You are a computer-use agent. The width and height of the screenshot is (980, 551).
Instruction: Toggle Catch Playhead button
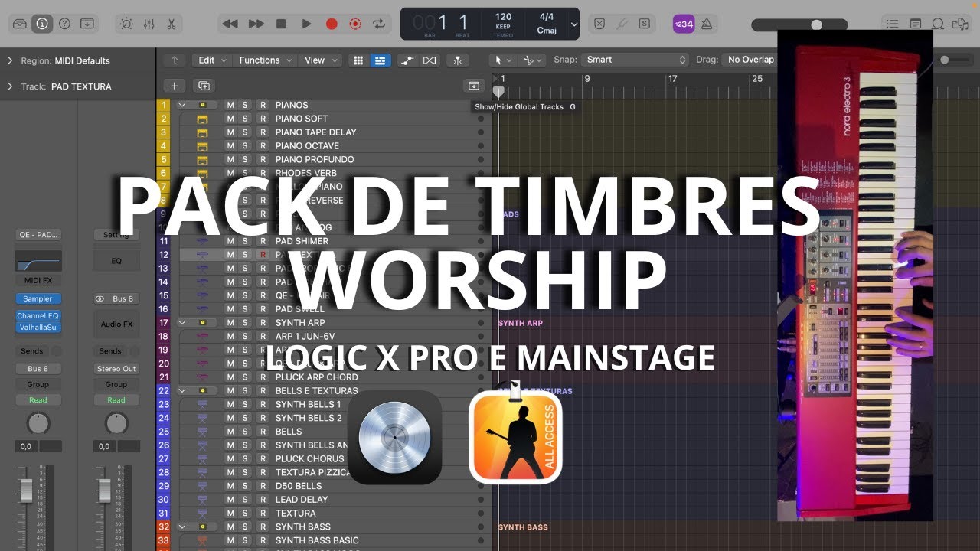458,60
